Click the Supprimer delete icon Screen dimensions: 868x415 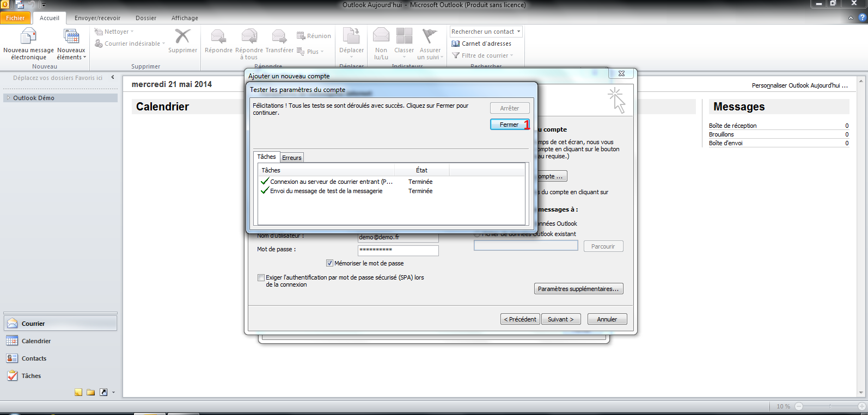(x=182, y=37)
